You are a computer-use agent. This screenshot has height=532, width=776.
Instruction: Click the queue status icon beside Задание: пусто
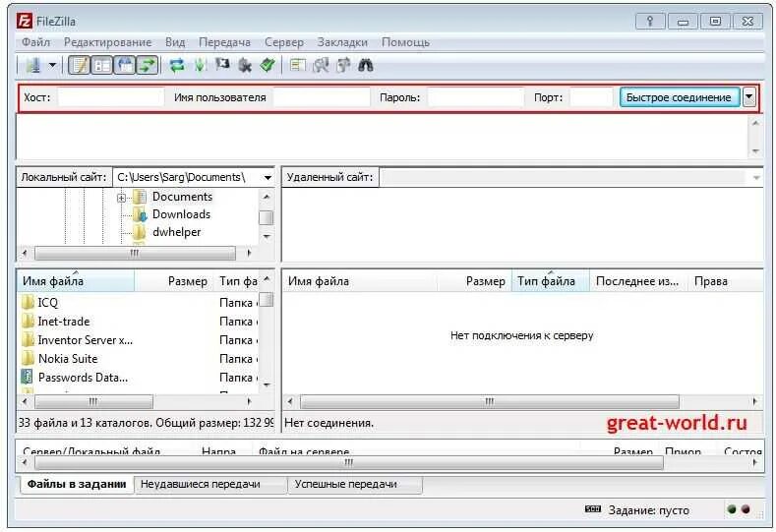click(592, 509)
